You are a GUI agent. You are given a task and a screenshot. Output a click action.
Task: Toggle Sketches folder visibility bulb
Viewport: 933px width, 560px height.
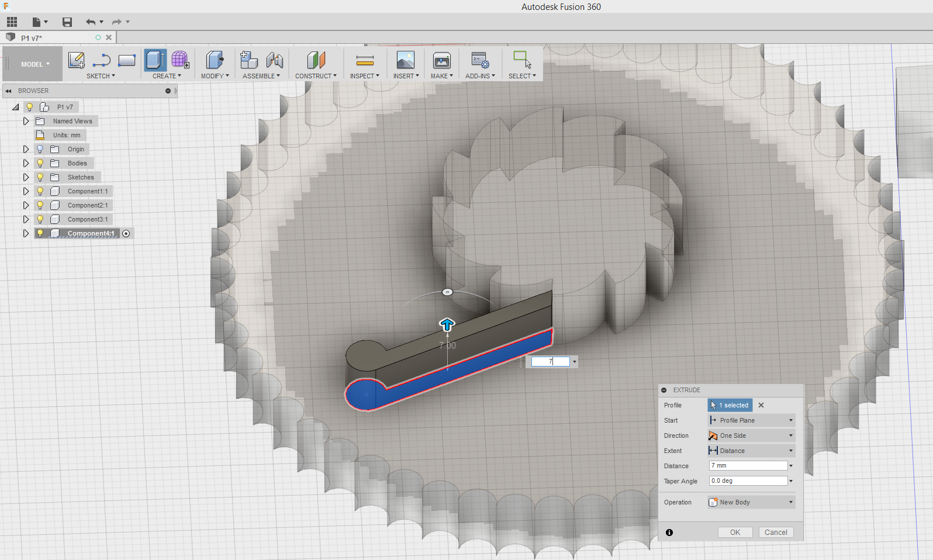pyautogui.click(x=40, y=177)
